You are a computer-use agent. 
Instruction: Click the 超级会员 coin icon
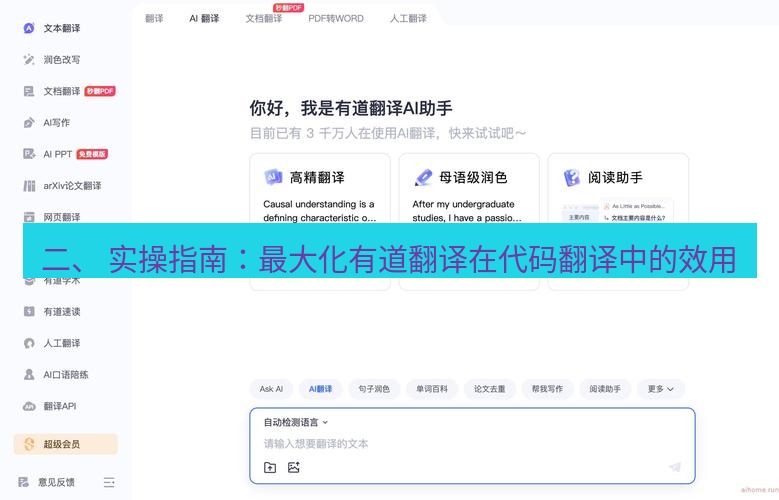(29, 444)
